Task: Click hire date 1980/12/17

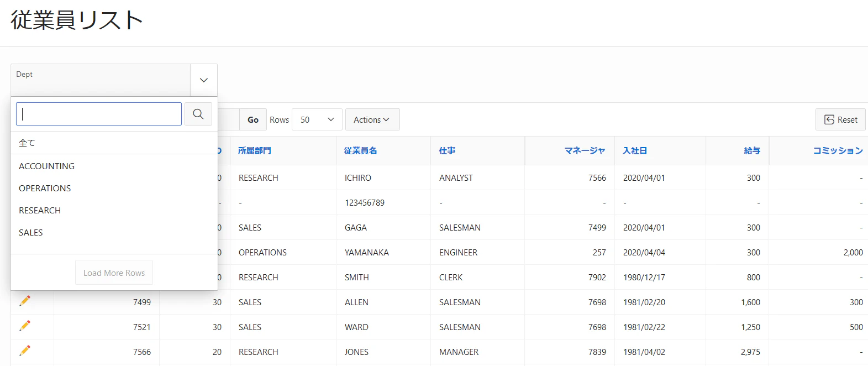Action: click(x=644, y=277)
